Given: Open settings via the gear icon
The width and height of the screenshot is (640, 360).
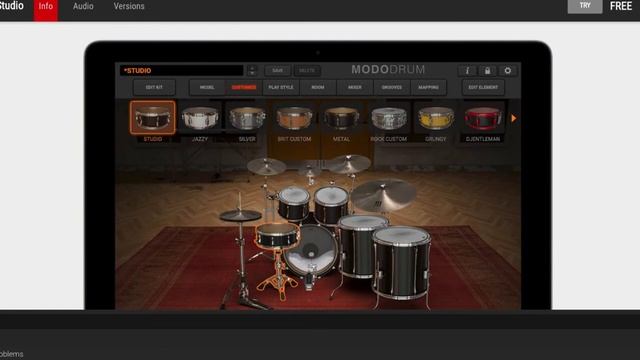Looking at the screenshot, I should click(508, 71).
